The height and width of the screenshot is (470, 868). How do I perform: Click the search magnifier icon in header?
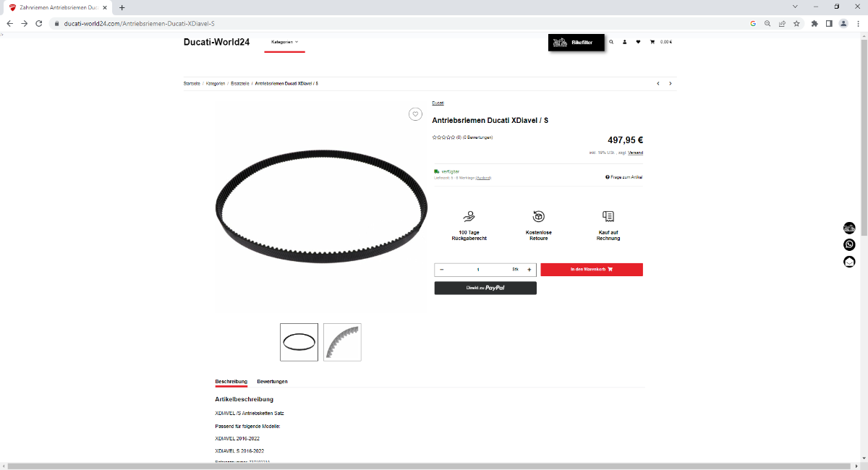pos(611,42)
